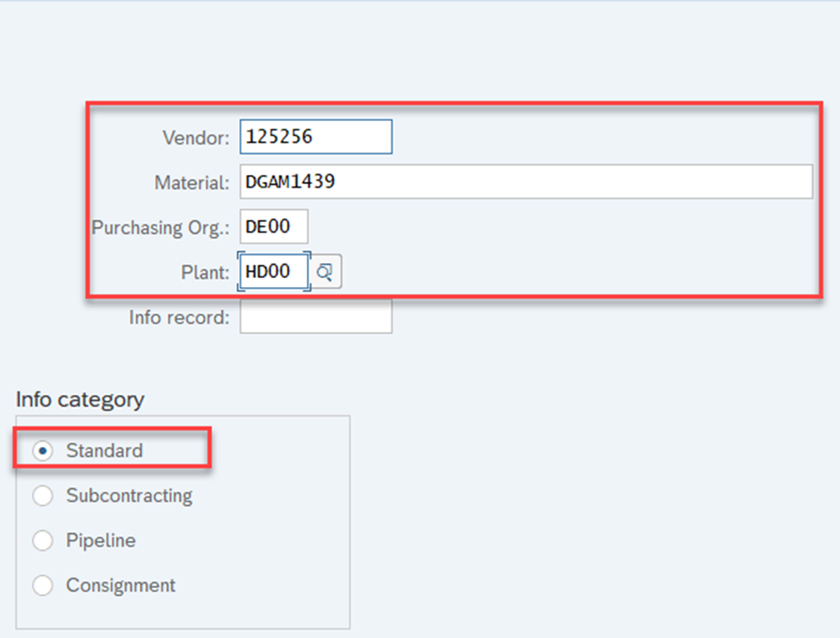
Task: Click the Info record label
Action: click(x=175, y=315)
